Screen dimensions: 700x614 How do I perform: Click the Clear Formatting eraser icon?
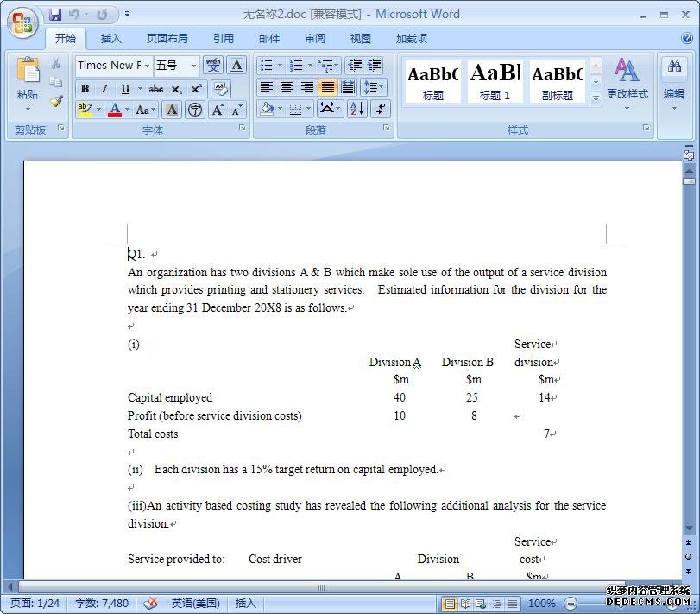pos(220,89)
